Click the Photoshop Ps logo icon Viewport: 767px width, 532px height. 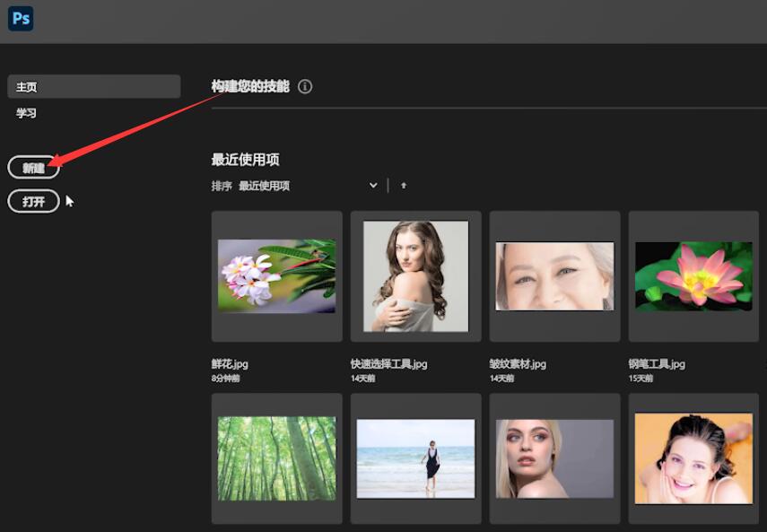click(21, 19)
